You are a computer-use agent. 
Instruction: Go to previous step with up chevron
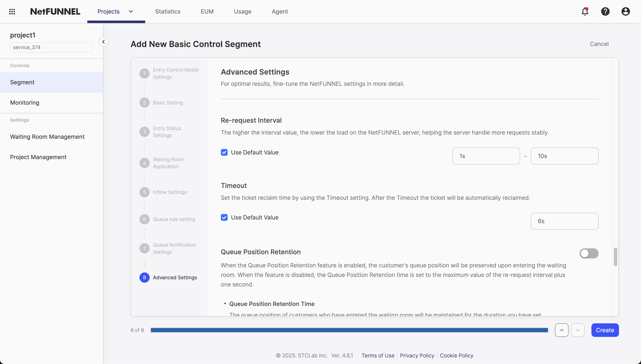[x=562, y=330]
